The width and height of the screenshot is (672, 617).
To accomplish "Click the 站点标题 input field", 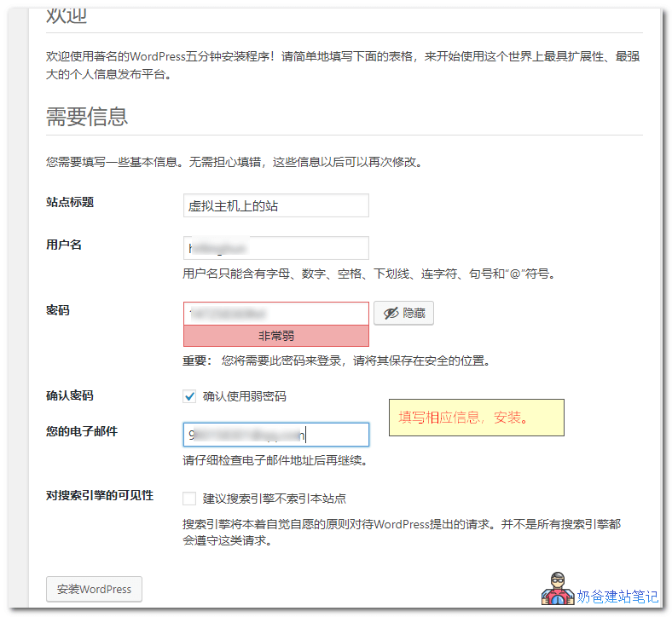I will tap(276, 205).
